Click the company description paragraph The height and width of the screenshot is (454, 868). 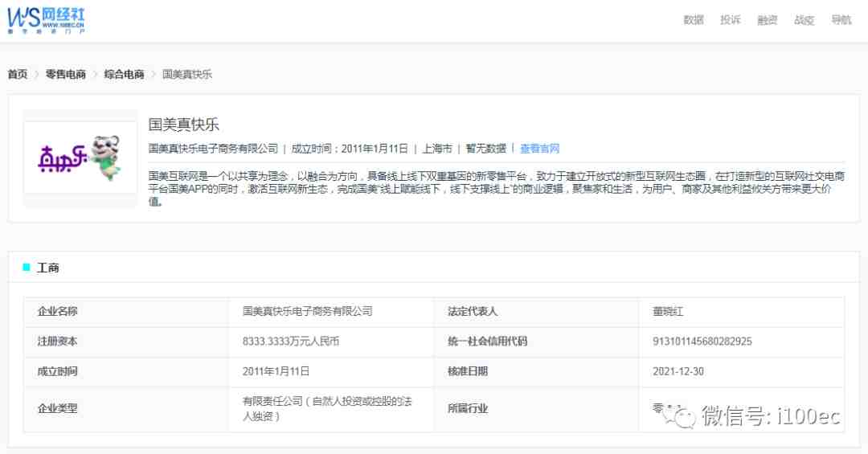[497, 189]
